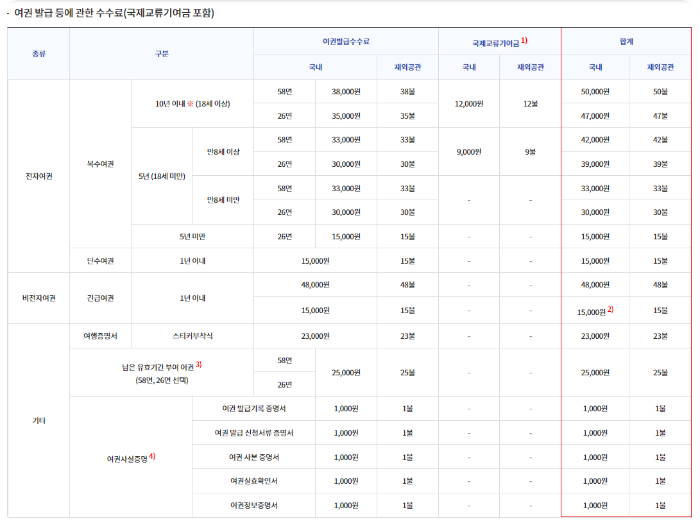Click '25불' in the 합계 column
Viewport: 700px width, 520px height.
[x=660, y=372]
